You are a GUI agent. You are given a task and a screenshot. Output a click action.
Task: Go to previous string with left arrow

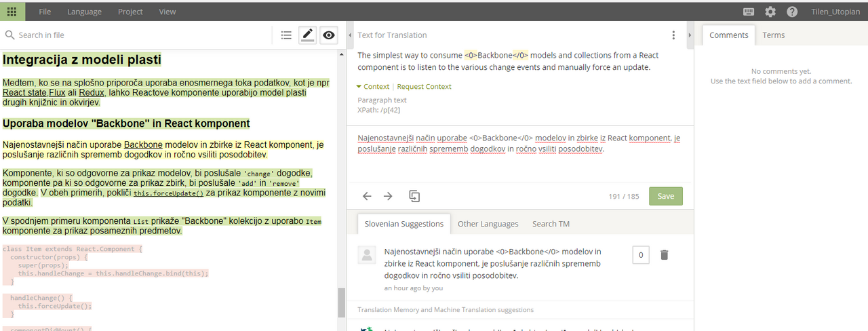[x=367, y=196]
